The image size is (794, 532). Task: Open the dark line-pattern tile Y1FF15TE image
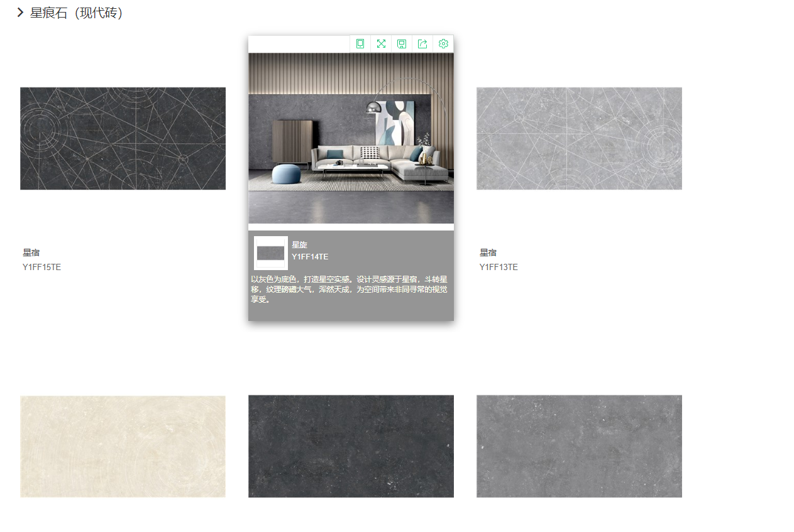point(123,138)
